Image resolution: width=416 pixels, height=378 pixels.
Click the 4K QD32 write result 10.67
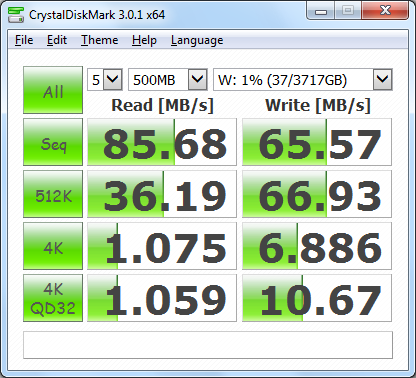click(317, 298)
